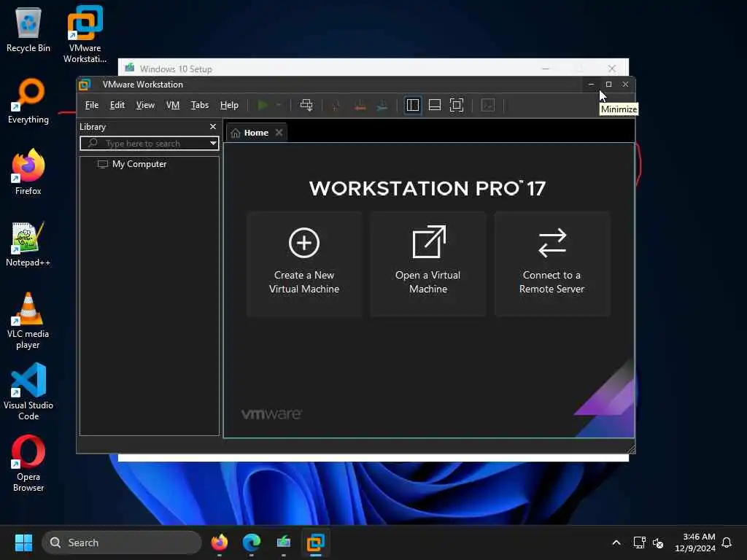
Task: Show hidden system tray icons chevron
Action: tap(616, 542)
